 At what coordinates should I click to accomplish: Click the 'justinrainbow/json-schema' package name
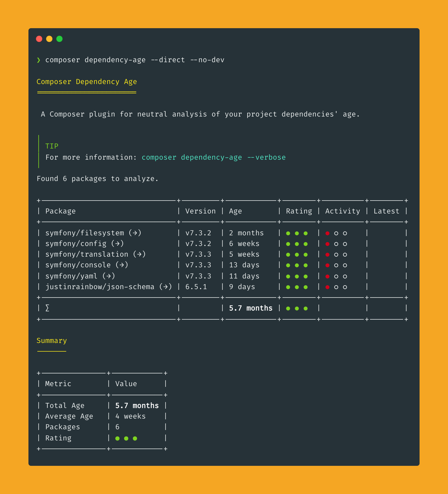coord(100,287)
